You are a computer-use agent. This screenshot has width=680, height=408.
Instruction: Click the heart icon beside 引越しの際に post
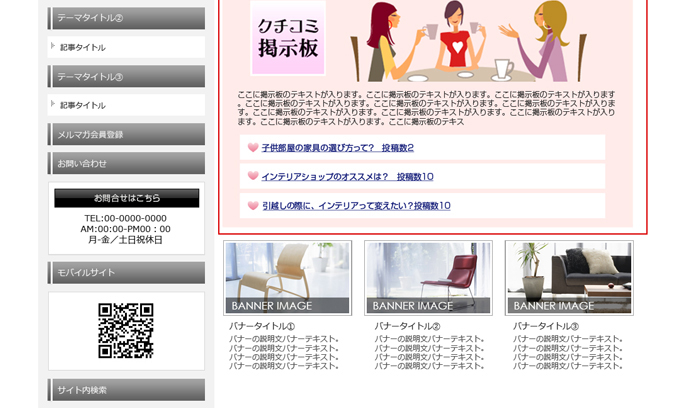click(x=252, y=206)
